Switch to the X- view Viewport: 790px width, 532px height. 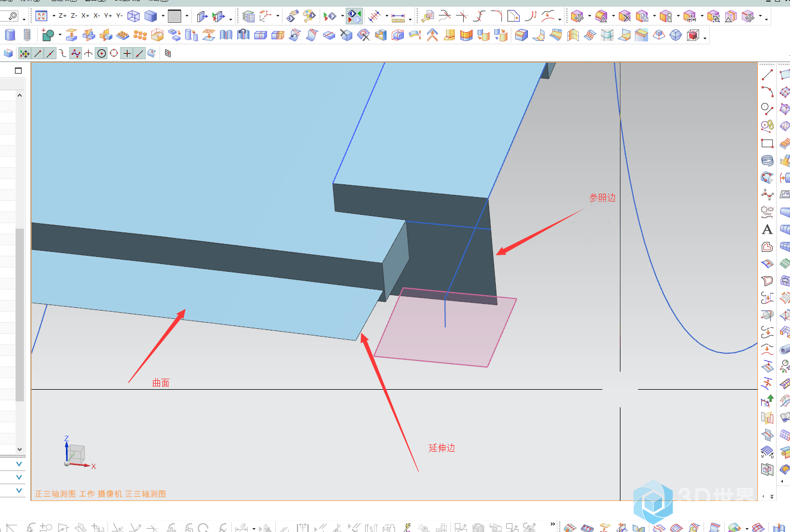pyautogui.click(x=97, y=16)
